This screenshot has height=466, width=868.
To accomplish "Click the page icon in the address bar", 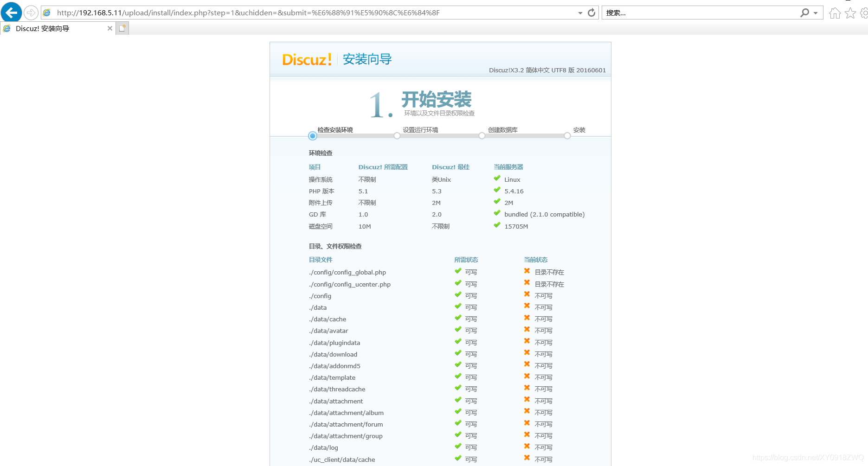I will point(47,13).
